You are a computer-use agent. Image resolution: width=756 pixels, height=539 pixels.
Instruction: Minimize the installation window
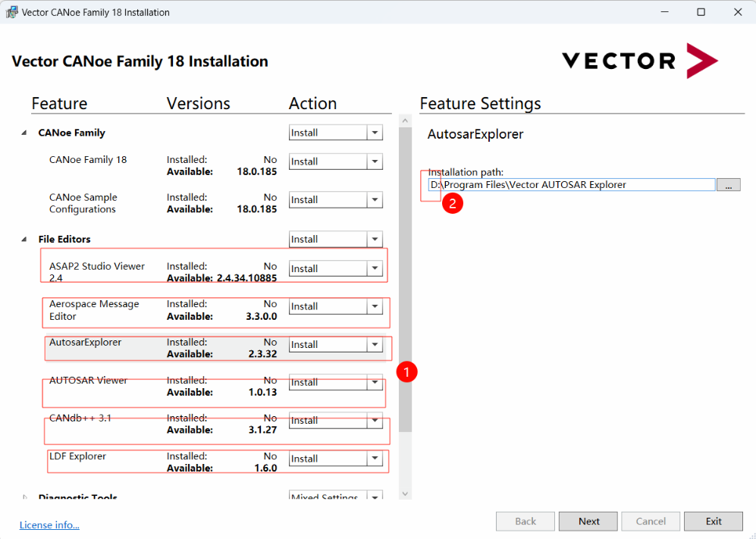pos(664,12)
